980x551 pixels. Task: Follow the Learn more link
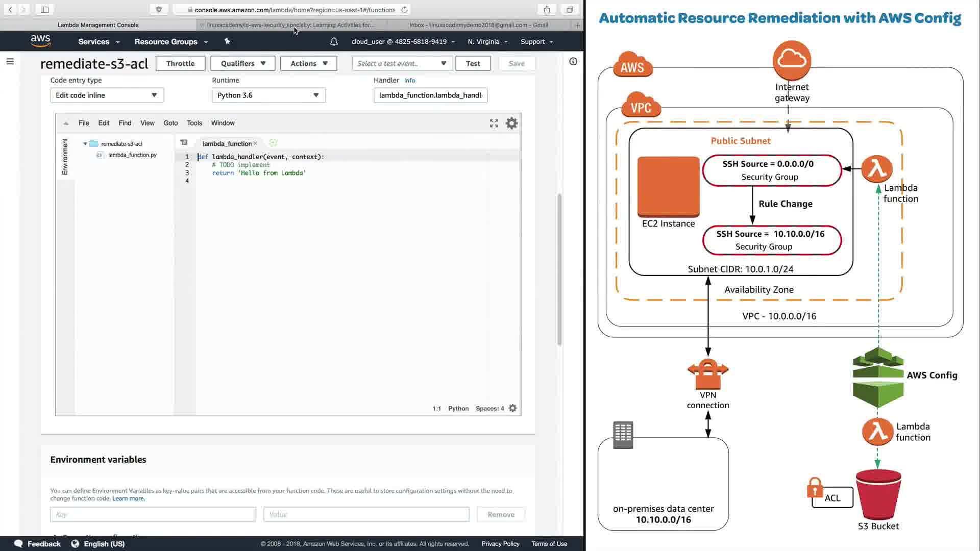tap(128, 498)
